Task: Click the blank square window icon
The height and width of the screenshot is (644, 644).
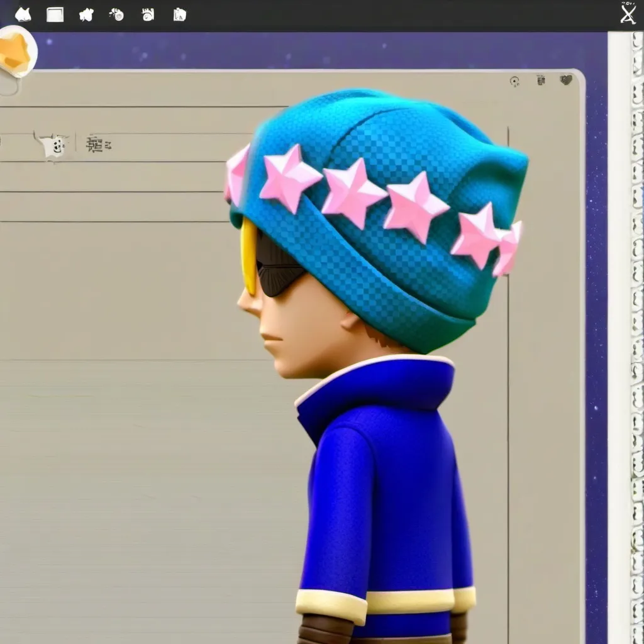Action: [55, 15]
